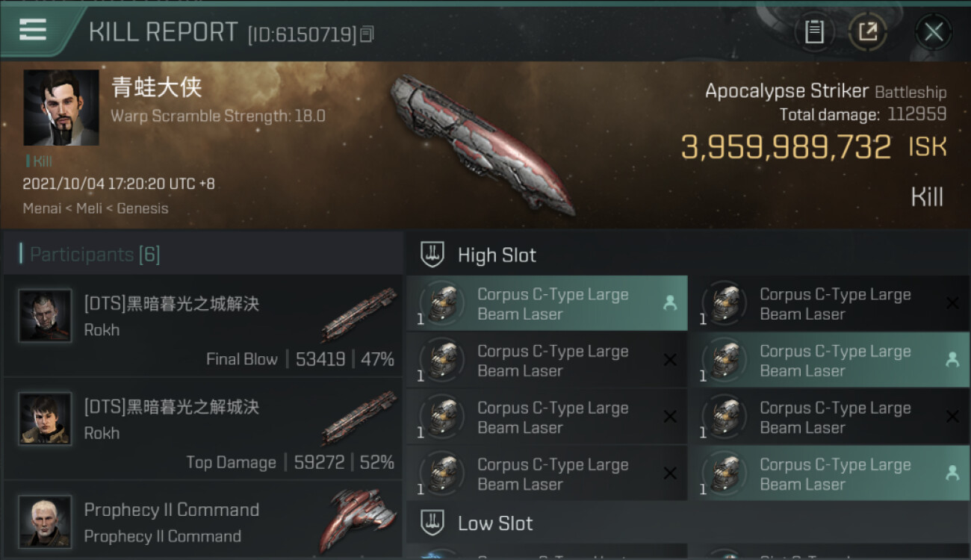The image size is (971, 560).
Task: Click the High Slot section shield icon
Action: [x=433, y=255]
